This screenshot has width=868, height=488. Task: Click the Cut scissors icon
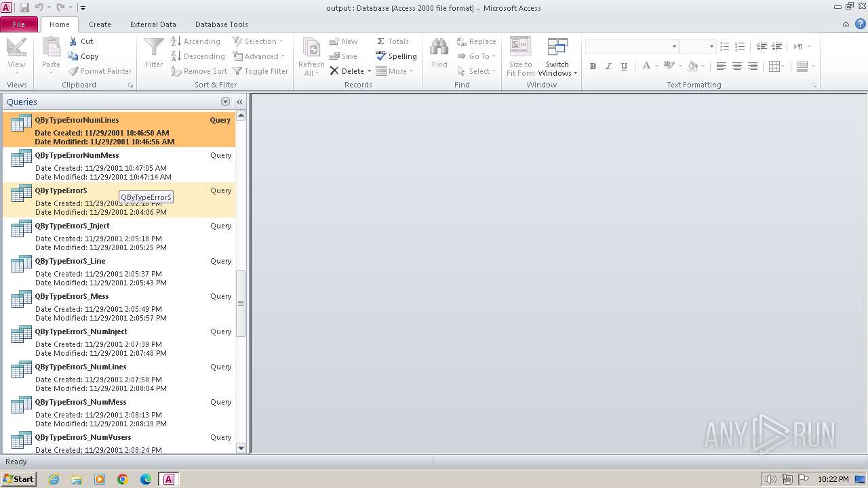tap(73, 41)
